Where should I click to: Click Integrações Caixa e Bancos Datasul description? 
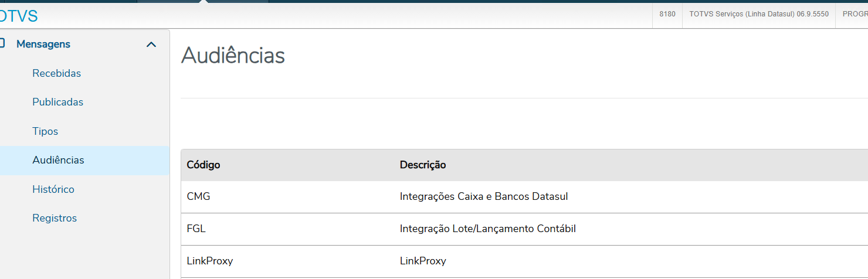click(483, 196)
